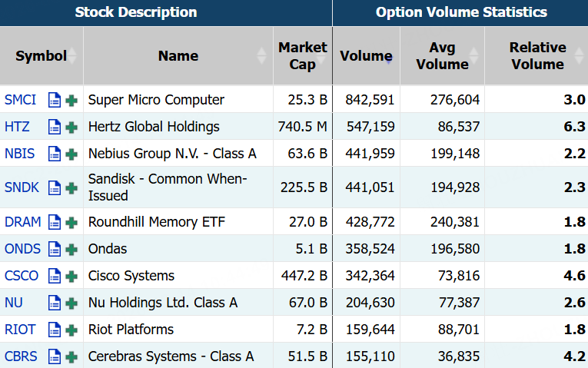Sort by the Volume column header
Image resolution: width=588 pixels, height=368 pixels.
(366, 56)
